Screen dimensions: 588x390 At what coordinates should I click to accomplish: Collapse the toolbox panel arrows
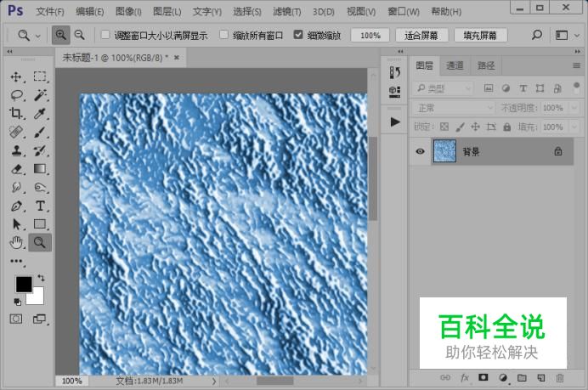9,51
